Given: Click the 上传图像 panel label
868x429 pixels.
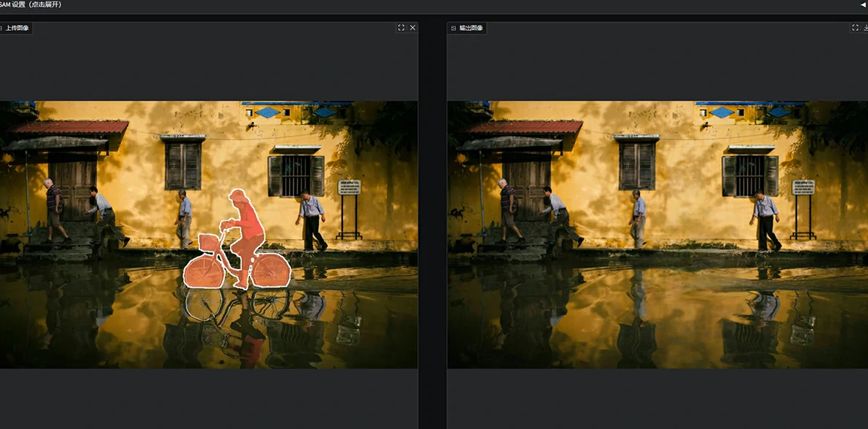Looking at the screenshot, I should click(18, 28).
